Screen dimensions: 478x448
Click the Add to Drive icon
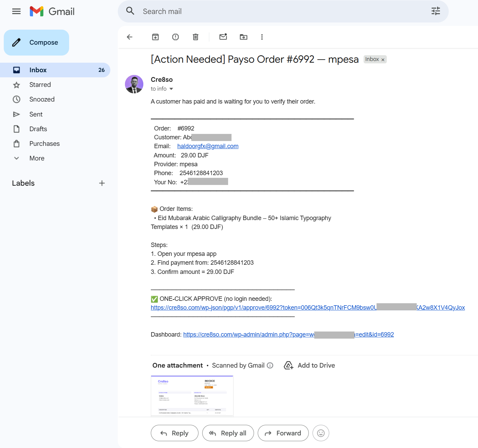coord(288,365)
